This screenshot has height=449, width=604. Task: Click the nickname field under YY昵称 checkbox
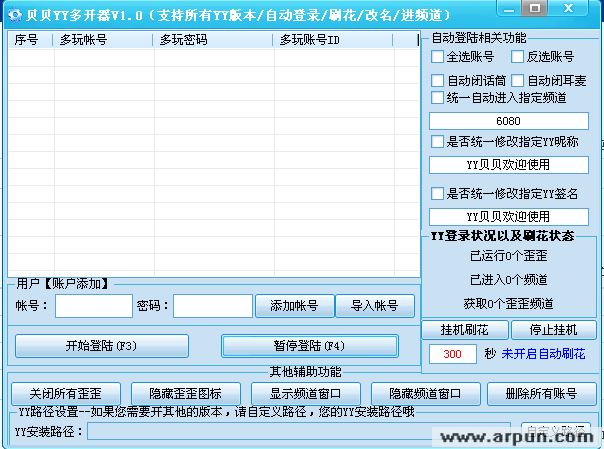click(x=509, y=165)
